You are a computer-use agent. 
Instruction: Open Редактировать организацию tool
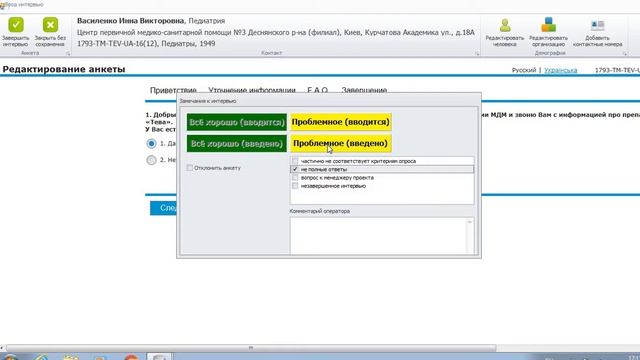(x=548, y=33)
